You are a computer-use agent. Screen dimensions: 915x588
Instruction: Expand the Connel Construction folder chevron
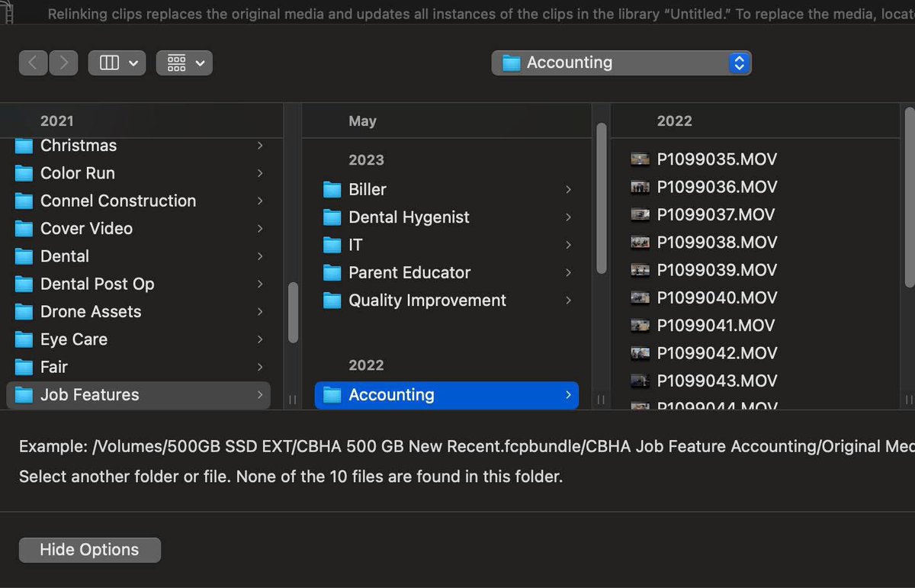click(x=260, y=201)
